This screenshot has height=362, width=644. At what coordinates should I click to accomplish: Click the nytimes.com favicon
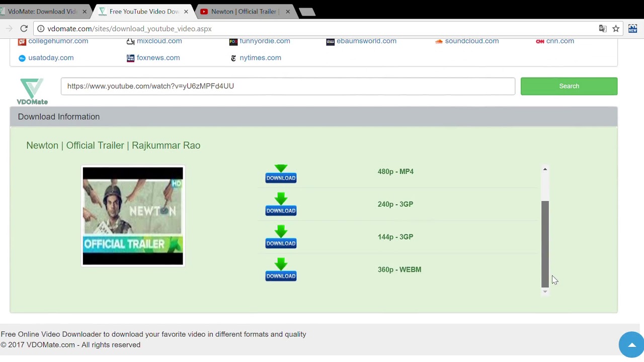click(233, 58)
